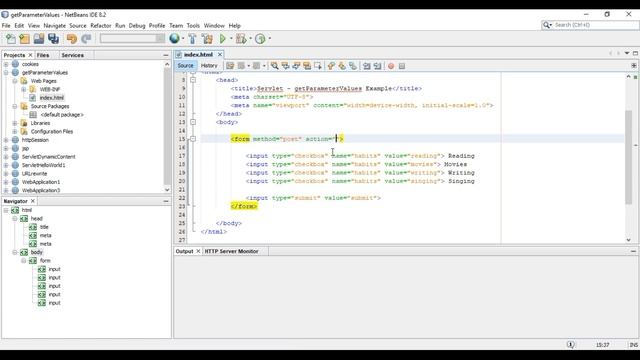This screenshot has width=640, height=360.
Task: Switch to the Services tab
Action: (73, 55)
